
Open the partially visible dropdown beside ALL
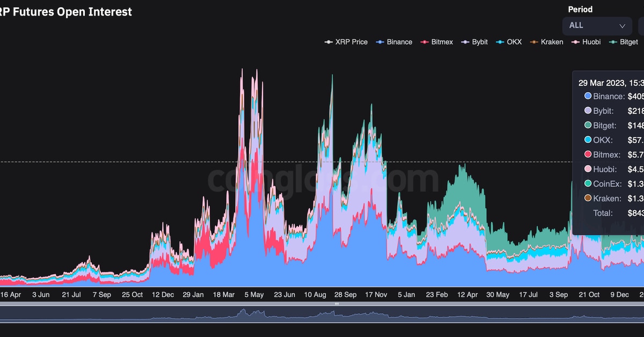[x=641, y=25]
